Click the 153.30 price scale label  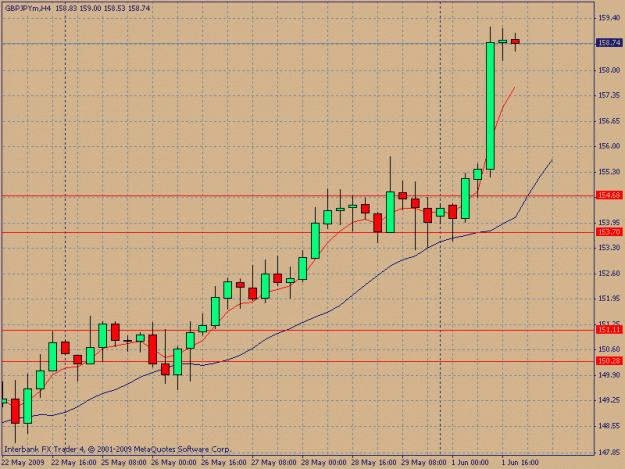(x=609, y=247)
